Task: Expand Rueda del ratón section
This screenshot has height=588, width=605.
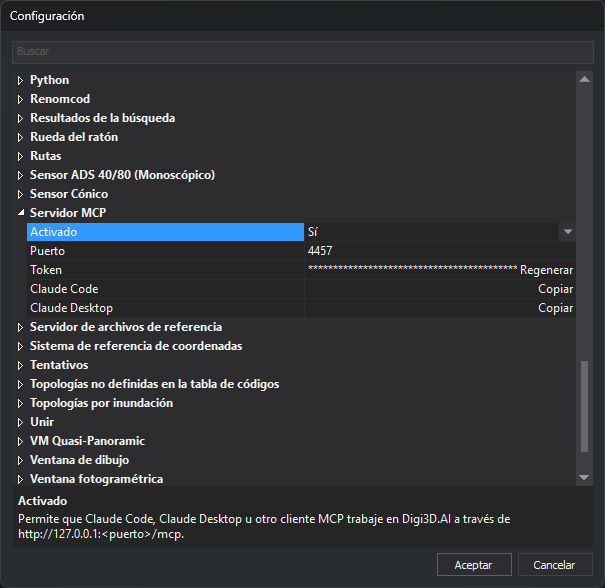Action: click(x=20, y=137)
